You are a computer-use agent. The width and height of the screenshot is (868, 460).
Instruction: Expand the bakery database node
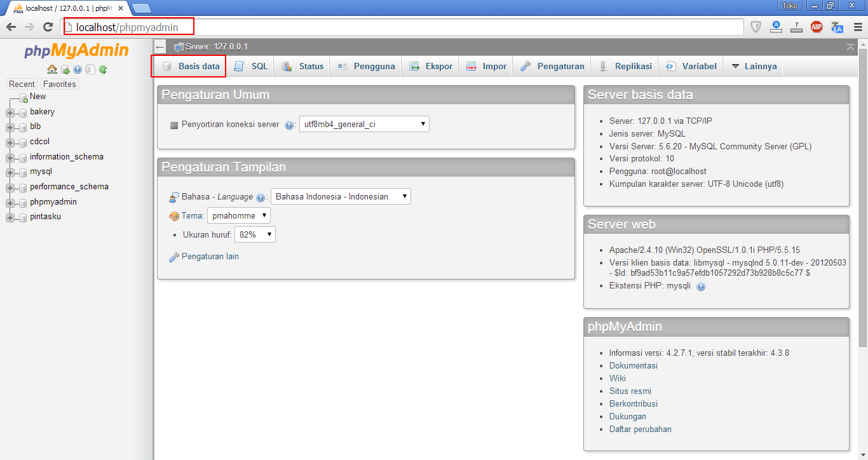click(10, 112)
